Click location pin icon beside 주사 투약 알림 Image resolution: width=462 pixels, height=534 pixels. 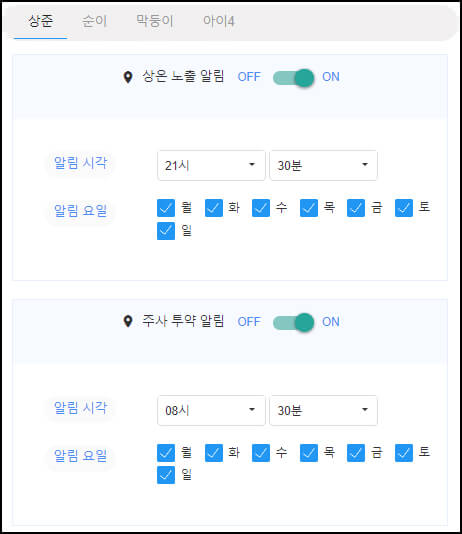(128, 321)
